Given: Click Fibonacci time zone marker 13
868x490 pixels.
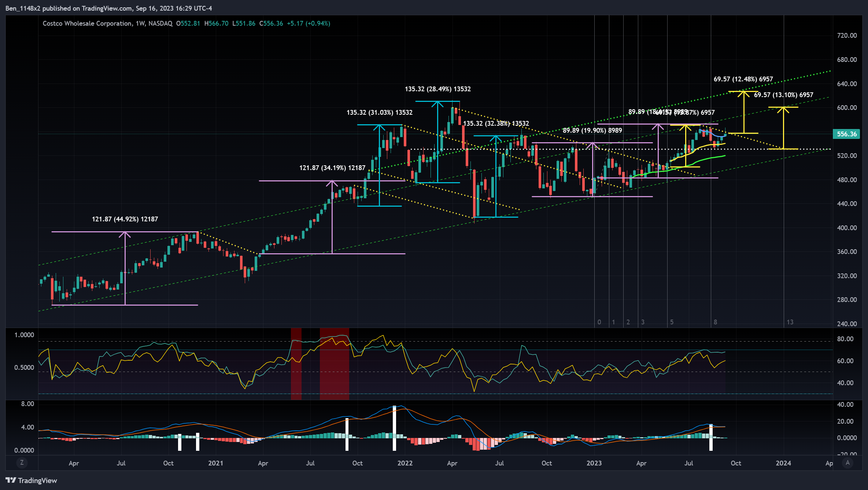Looking at the screenshot, I should (790, 322).
